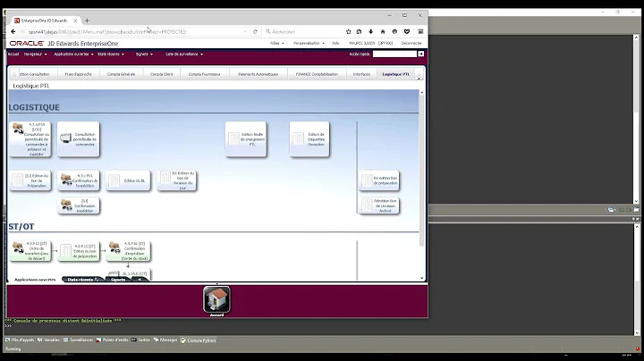Open ST Edition du bon de préparation tile

79,251
